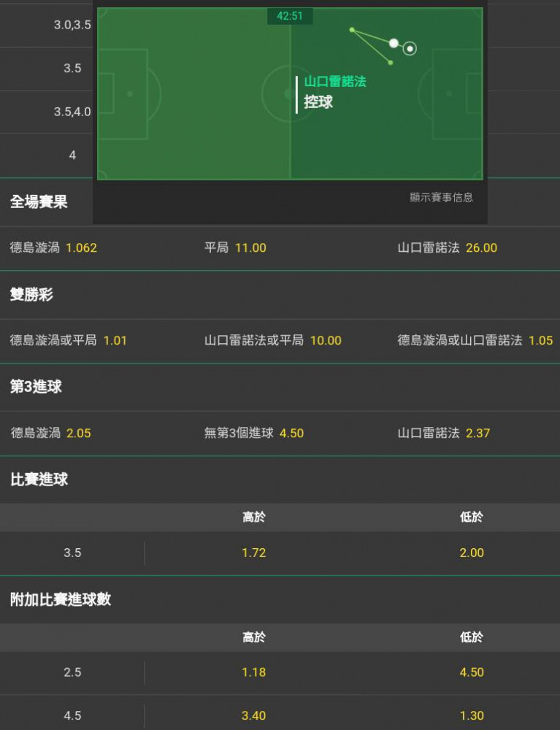Image resolution: width=560 pixels, height=730 pixels.
Task: Click 低於 column header in 附加比賽進球數
Action: click(x=472, y=637)
